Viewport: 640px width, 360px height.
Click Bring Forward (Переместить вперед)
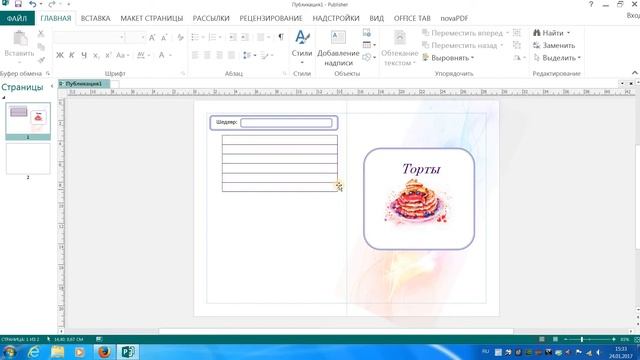[465, 33]
